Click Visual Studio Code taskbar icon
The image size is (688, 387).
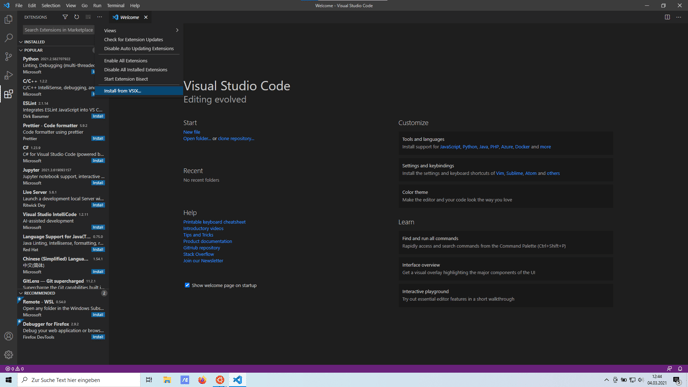coord(237,380)
